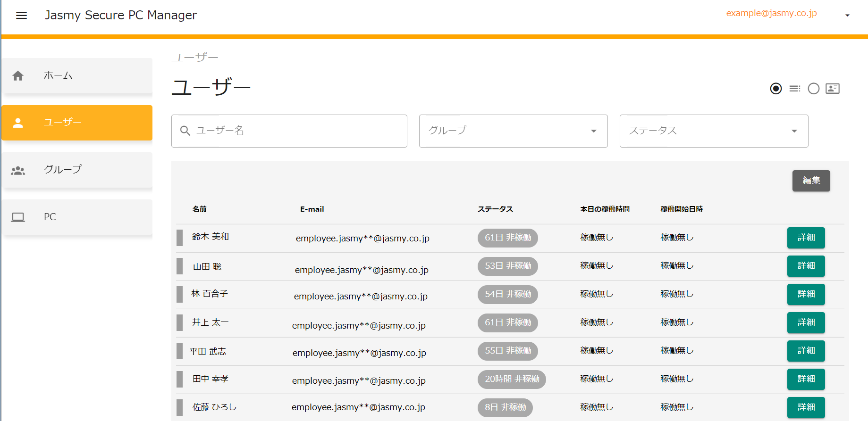Screen dimensions: 868x421
Task: Click the email in 鈴木 美和 row
Action: pyautogui.click(x=362, y=239)
